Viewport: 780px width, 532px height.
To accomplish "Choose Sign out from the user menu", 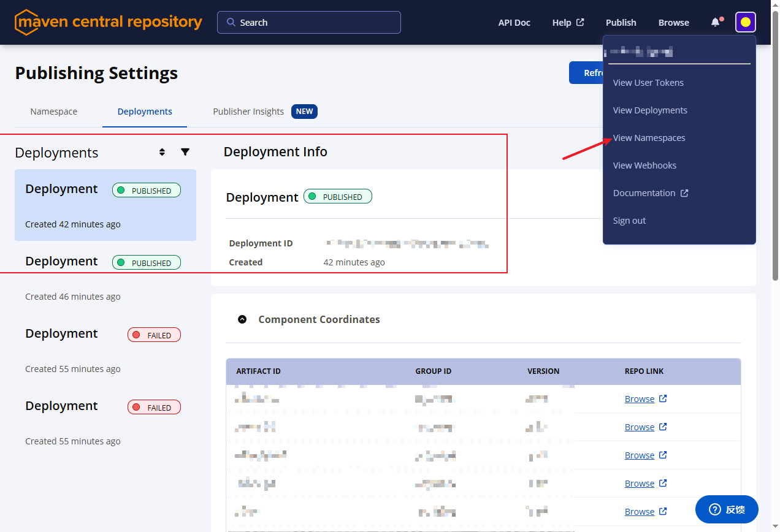I will [630, 221].
